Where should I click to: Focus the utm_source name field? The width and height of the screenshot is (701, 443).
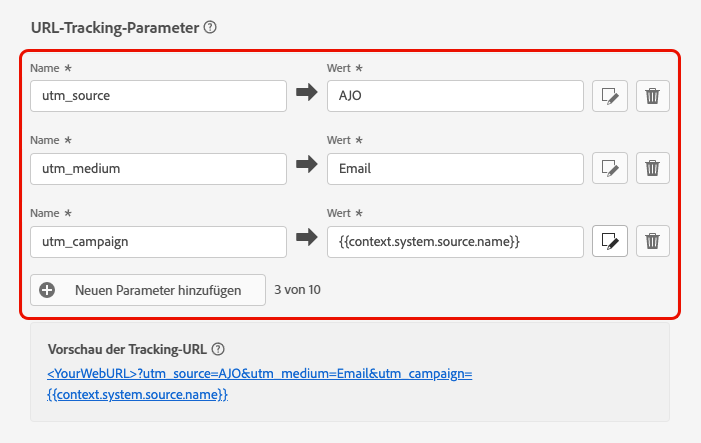pyautogui.click(x=158, y=96)
